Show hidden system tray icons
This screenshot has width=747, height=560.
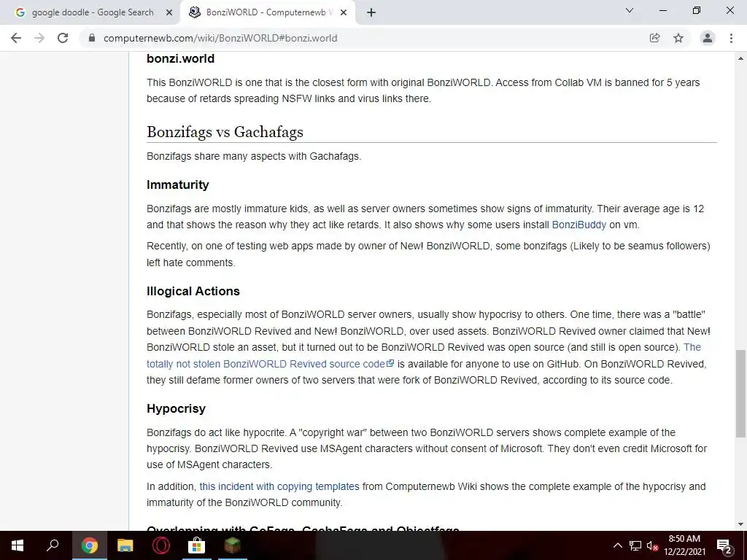point(617,545)
